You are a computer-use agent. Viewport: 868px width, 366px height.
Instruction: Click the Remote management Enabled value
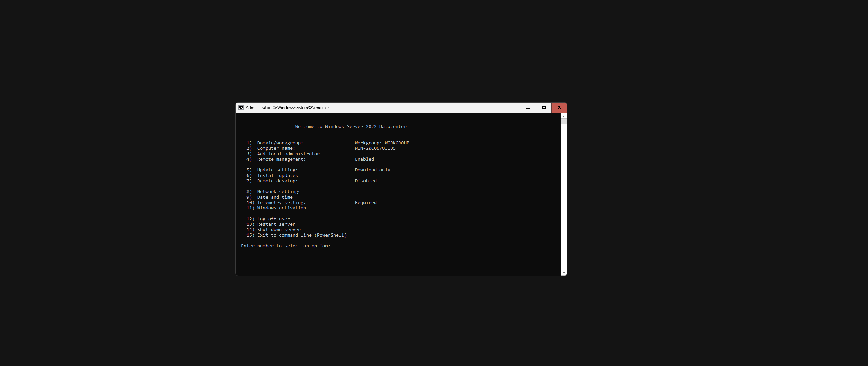(x=364, y=159)
